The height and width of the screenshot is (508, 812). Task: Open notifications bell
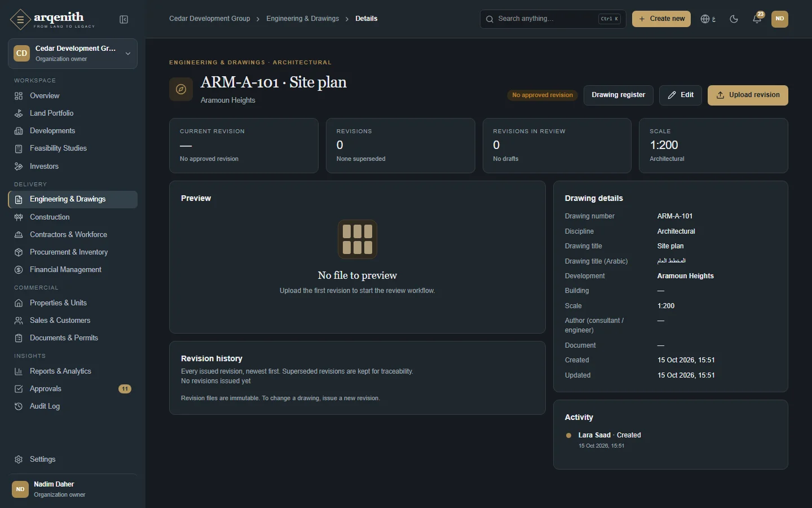point(757,19)
